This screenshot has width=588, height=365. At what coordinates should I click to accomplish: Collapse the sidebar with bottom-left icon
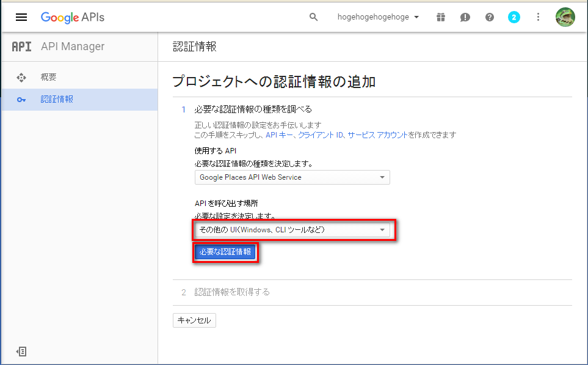tap(21, 352)
